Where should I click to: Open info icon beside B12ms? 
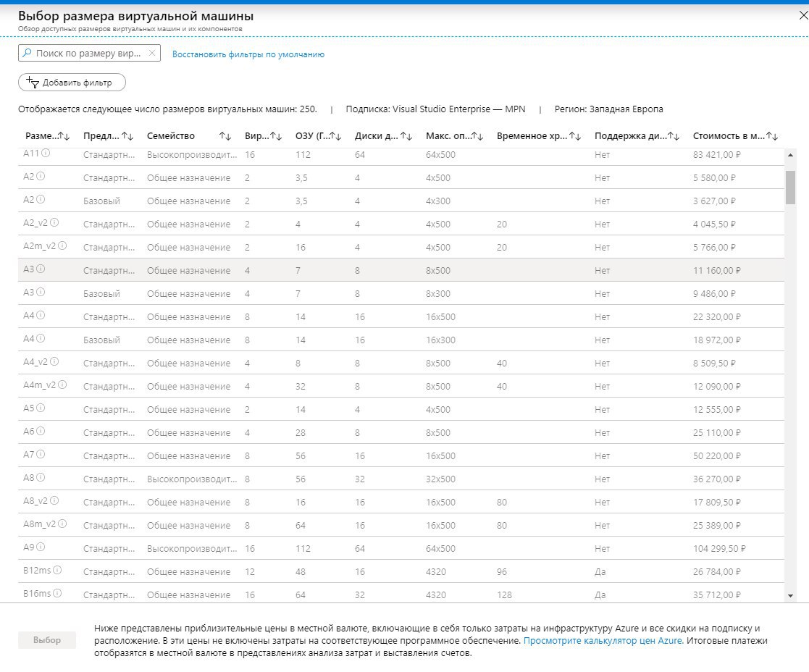57,571
